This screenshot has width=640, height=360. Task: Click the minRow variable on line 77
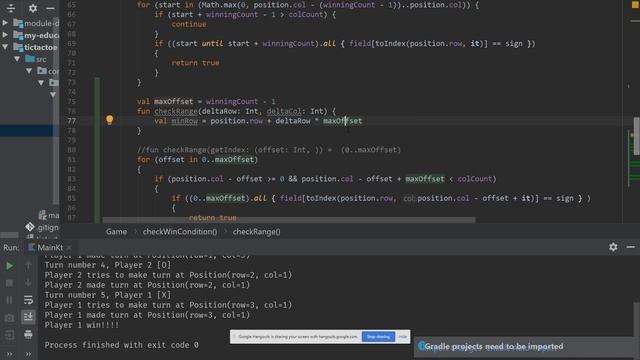[x=184, y=121]
